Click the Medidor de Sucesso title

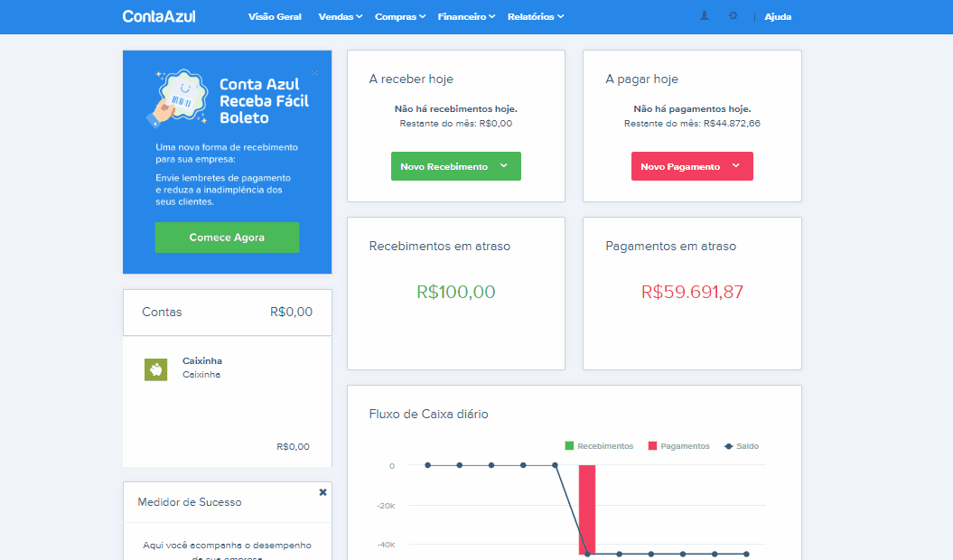[x=190, y=502]
